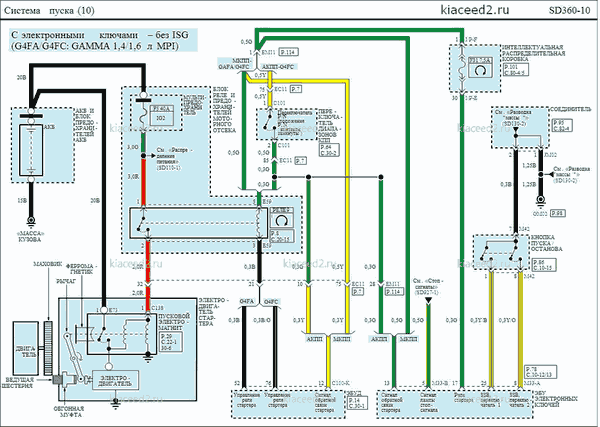Click the P.101 reference box
Screen dimensions: 600x427
(x=516, y=69)
